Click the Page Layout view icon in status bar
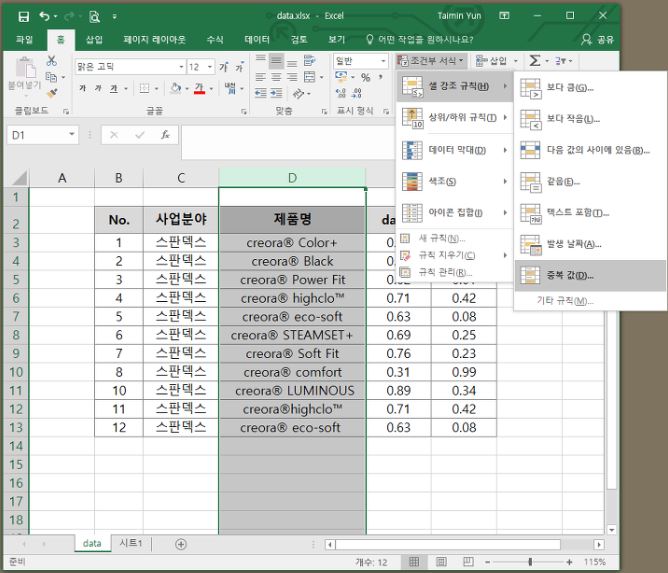 [x=441, y=562]
